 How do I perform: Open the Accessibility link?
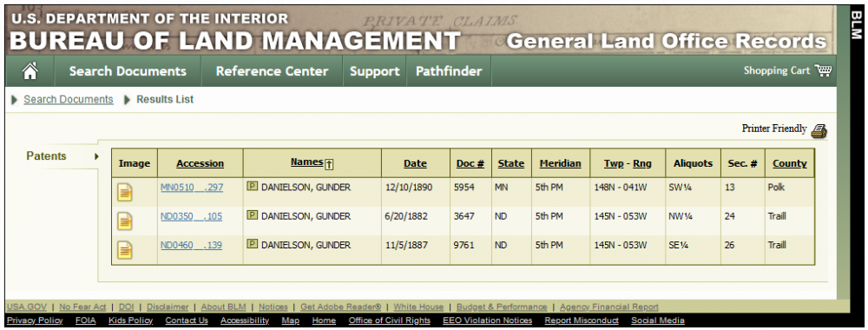click(245, 320)
